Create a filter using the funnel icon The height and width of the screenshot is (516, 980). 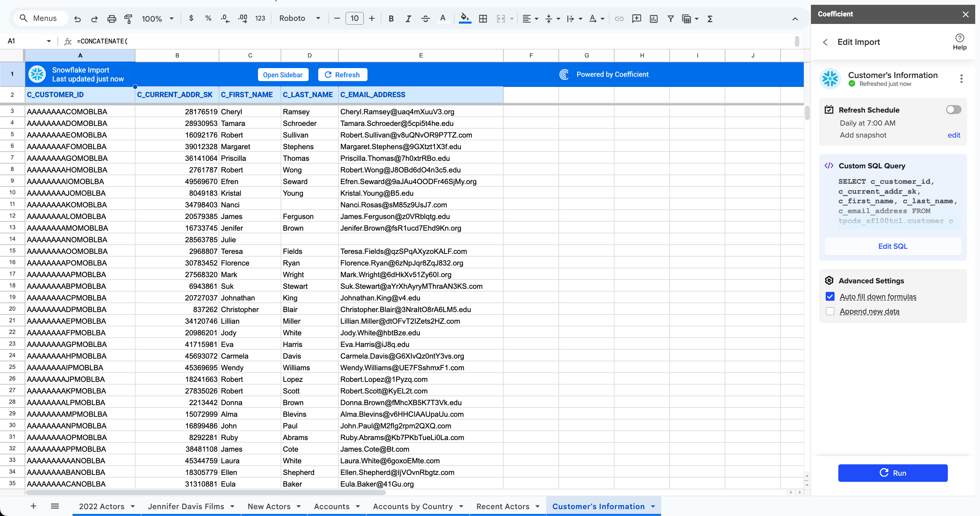click(671, 18)
